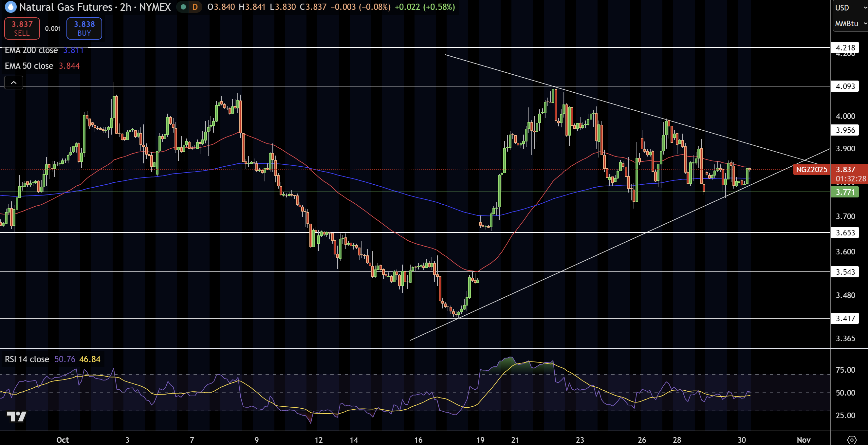Image resolution: width=868 pixels, height=445 pixels.
Task: Click the BUY button at 3.838
Action: (84, 28)
